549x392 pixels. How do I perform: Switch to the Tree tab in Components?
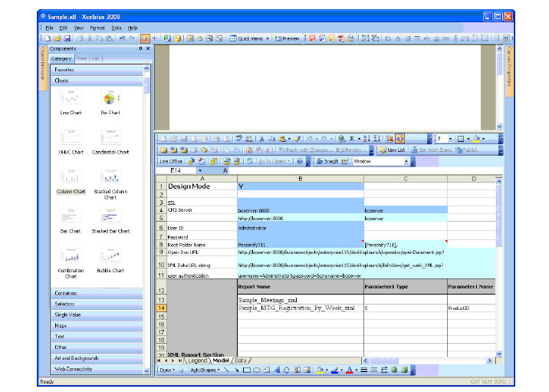[82, 58]
